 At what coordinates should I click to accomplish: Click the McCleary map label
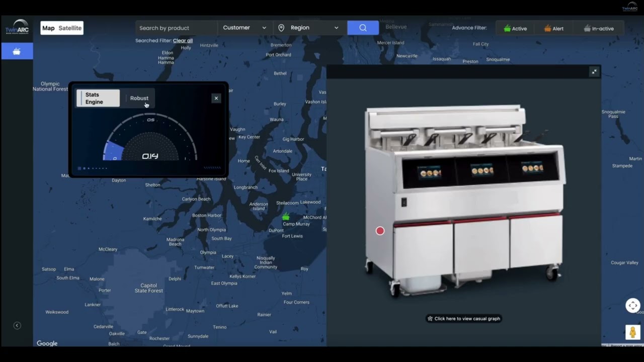[108, 249]
